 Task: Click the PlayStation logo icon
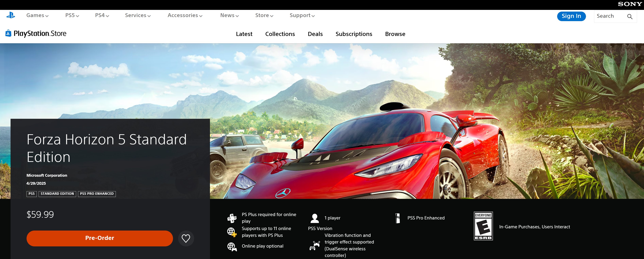click(11, 15)
